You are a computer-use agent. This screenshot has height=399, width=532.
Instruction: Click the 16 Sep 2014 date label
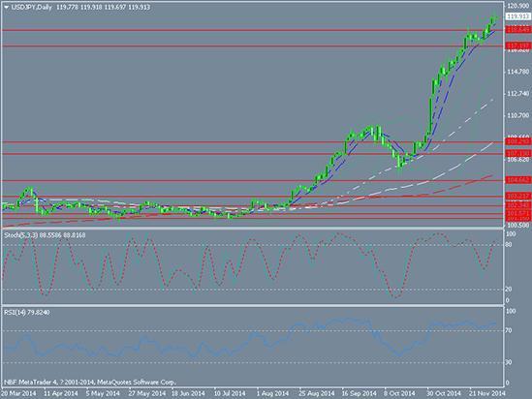pyautogui.click(x=359, y=393)
